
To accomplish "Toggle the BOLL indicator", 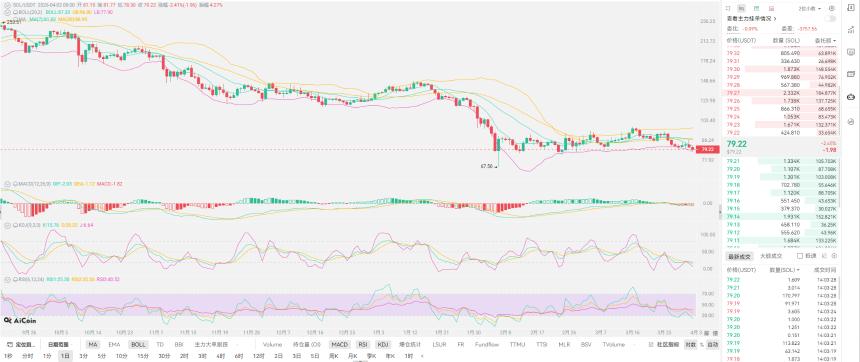I will (x=138, y=344).
